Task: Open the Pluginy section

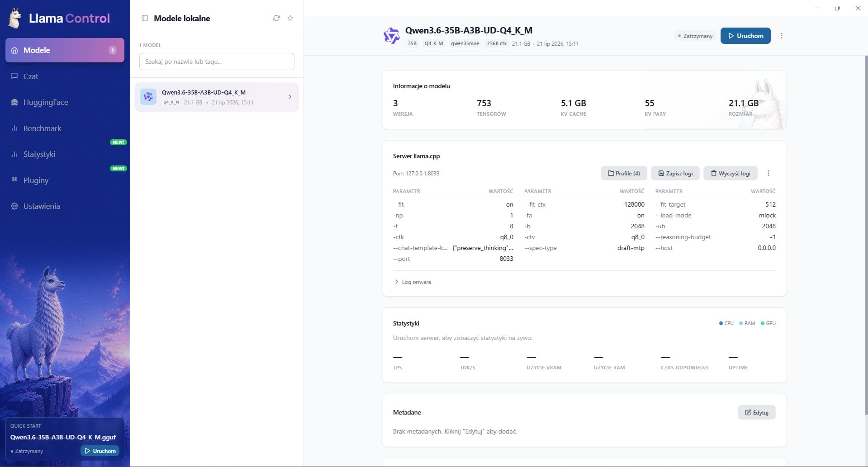Action: 65,180
